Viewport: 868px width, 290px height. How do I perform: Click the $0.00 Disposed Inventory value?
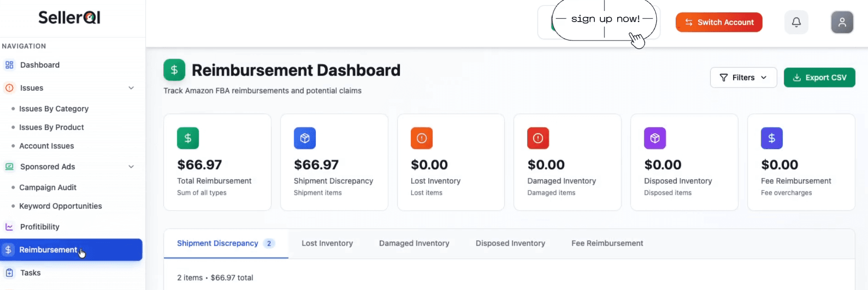[x=663, y=164]
